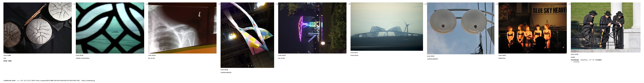Open the colorful twisted ribbon photo

(x=247, y=35)
